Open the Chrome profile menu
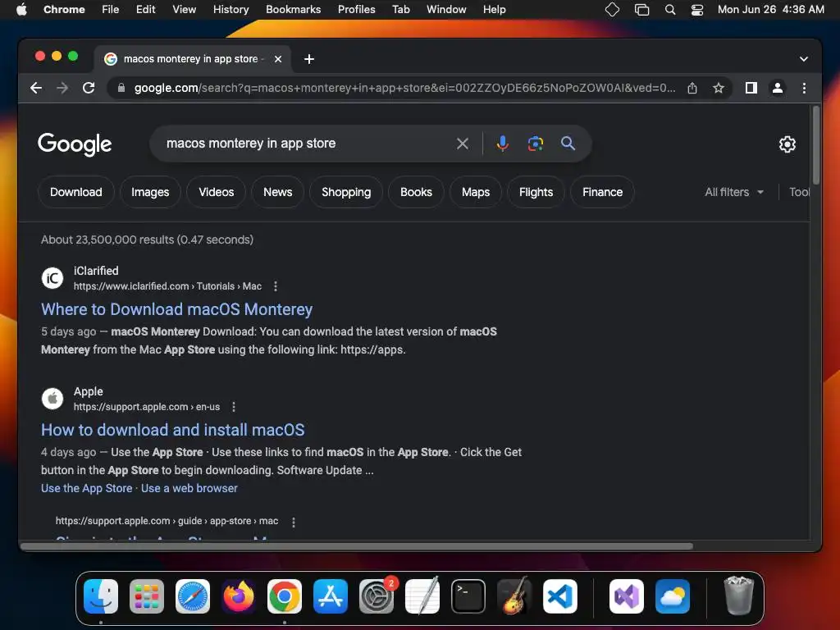Viewport: 840px width, 630px height. click(778, 88)
